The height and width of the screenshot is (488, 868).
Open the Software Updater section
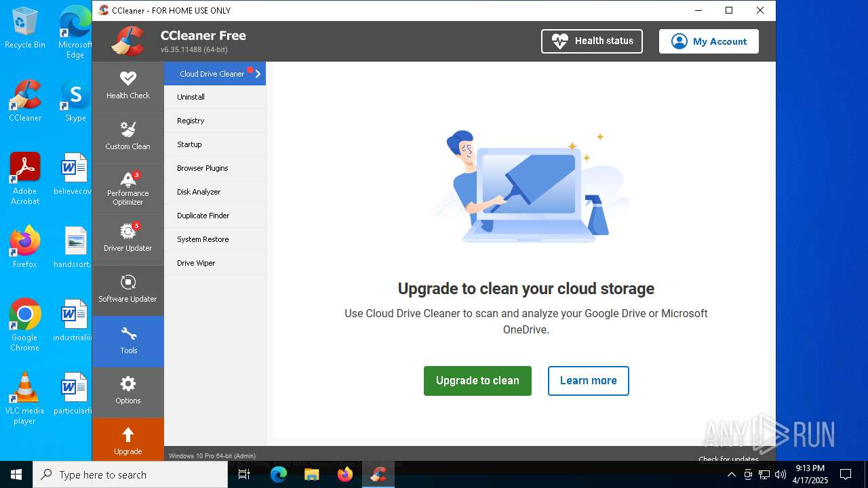pos(127,290)
